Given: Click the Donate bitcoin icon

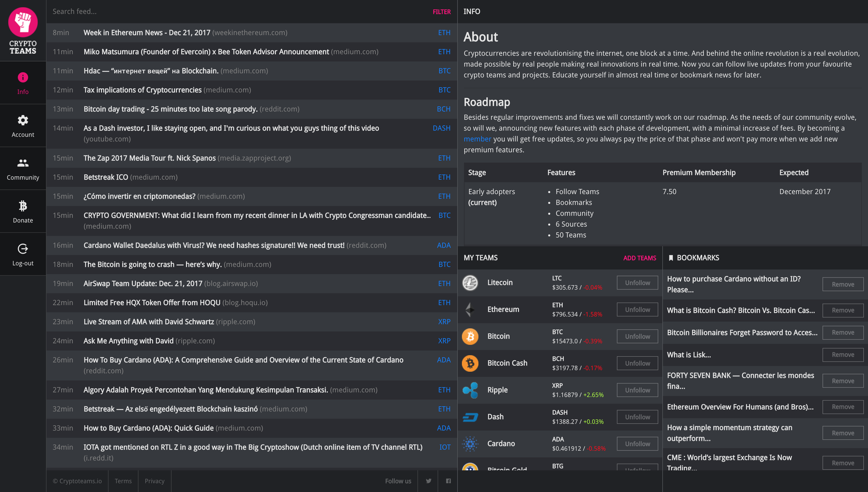Looking at the screenshot, I should pos(23,206).
